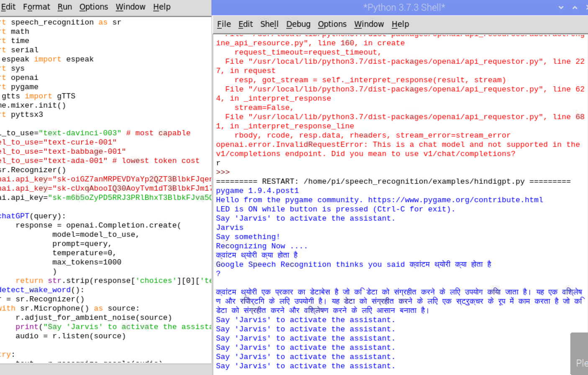Image resolution: width=588 pixels, height=375 pixels.
Task: Open the Python Shell's Help menu
Action: point(400,24)
